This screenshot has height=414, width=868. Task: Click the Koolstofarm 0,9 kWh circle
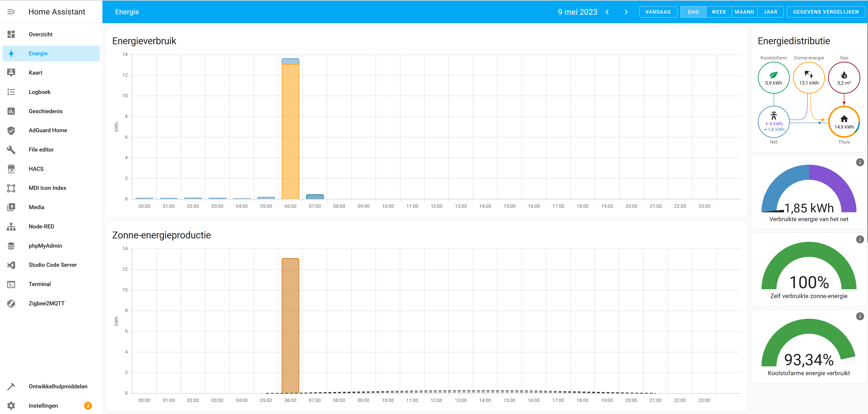774,78
